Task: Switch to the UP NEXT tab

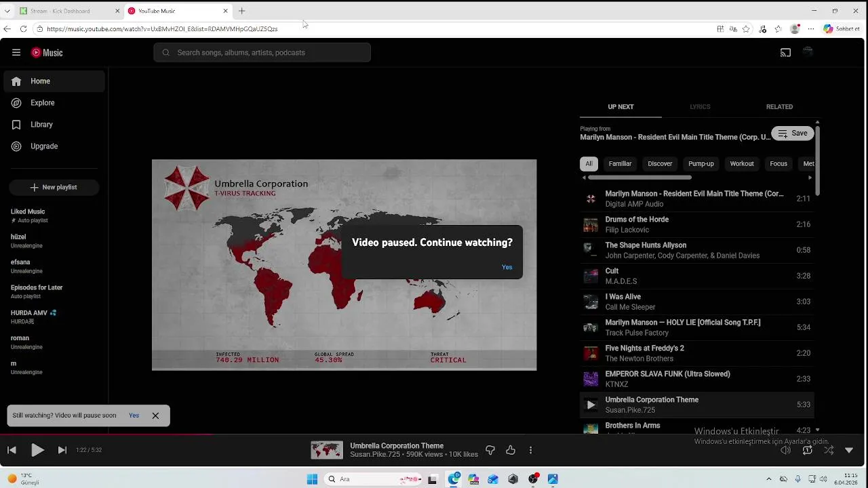Action: (620, 107)
